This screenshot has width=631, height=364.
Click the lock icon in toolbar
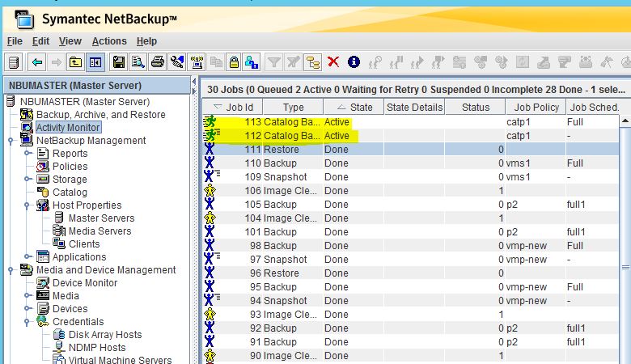point(235,62)
